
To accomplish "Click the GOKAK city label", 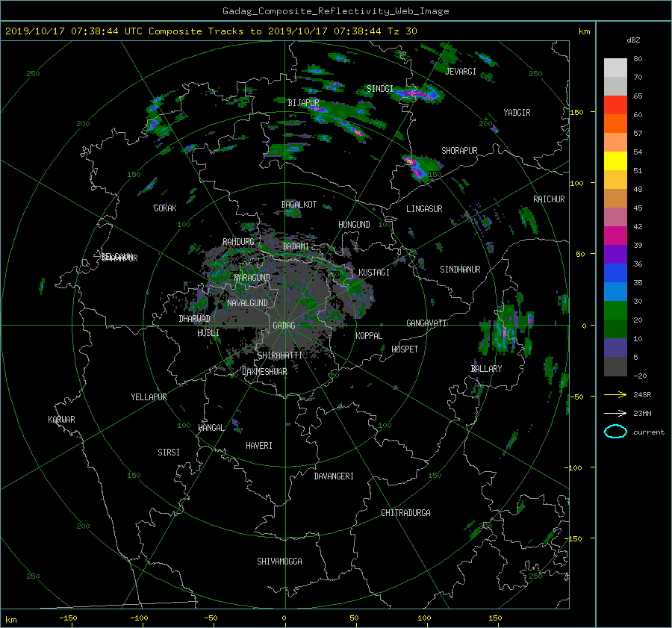I will pyautogui.click(x=166, y=208).
